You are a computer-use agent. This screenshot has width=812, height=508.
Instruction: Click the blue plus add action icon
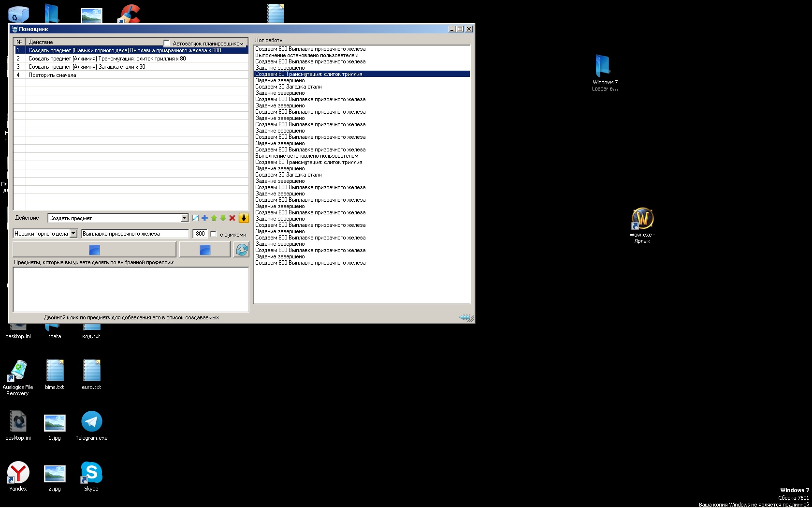pyautogui.click(x=204, y=218)
